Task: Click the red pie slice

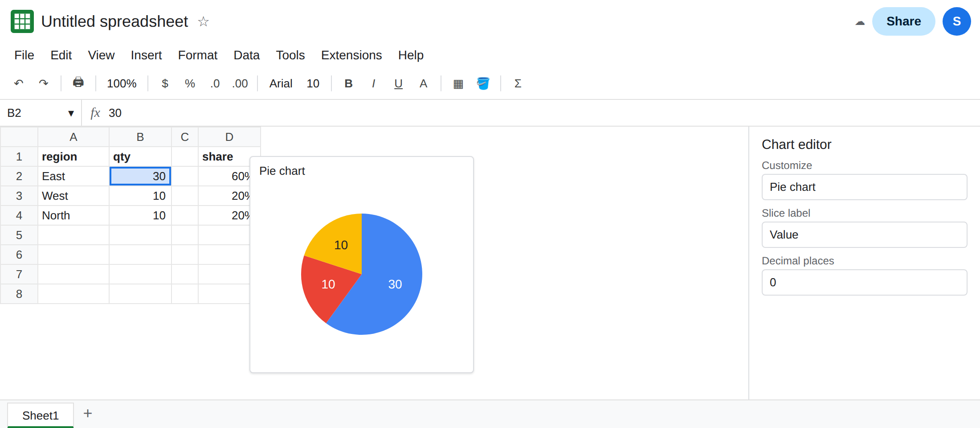Action: pyautogui.click(x=327, y=285)
